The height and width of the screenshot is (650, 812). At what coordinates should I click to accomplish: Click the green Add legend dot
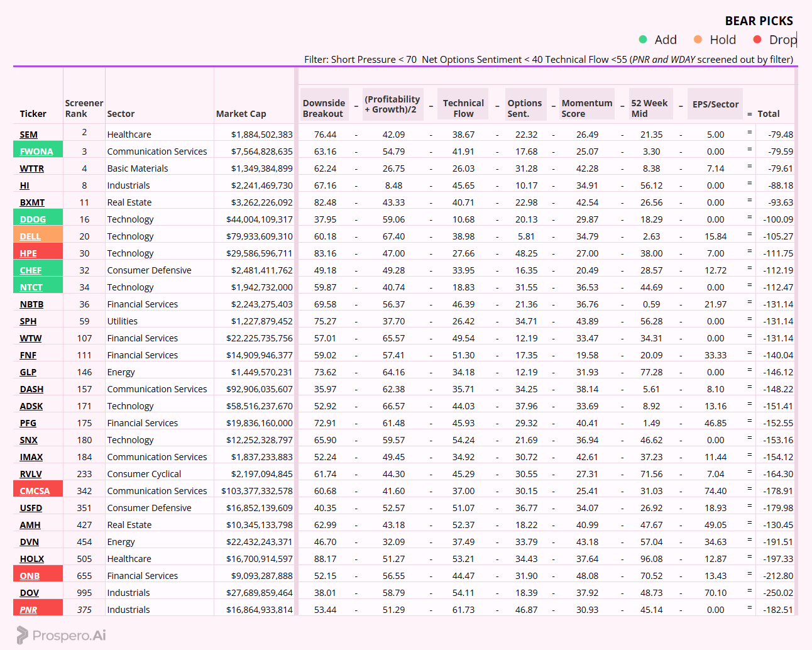(643, 40)
